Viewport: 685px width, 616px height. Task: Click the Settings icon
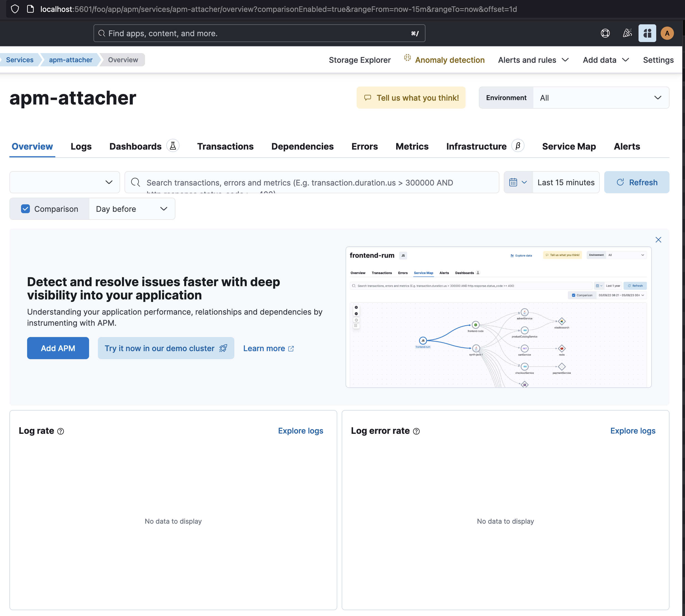tap(658, 59)
